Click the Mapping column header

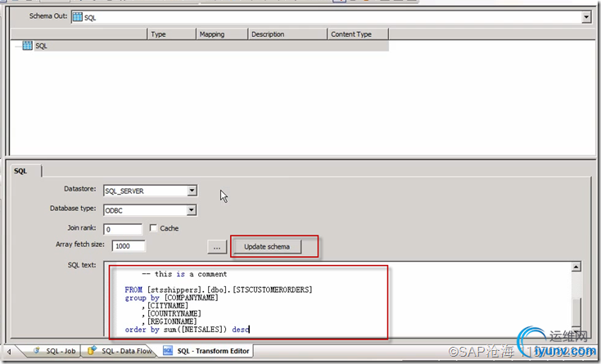[x=222, y=34]
